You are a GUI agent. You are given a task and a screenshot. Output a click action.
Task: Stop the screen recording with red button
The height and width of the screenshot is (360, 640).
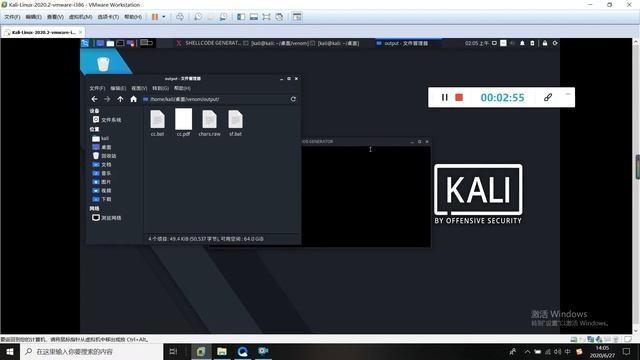tap(459, 98)
